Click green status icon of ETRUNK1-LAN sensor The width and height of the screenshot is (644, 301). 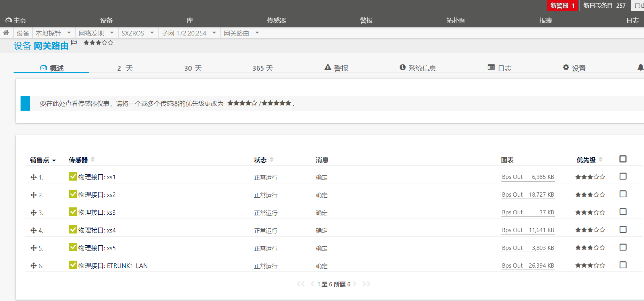point(73,265)
